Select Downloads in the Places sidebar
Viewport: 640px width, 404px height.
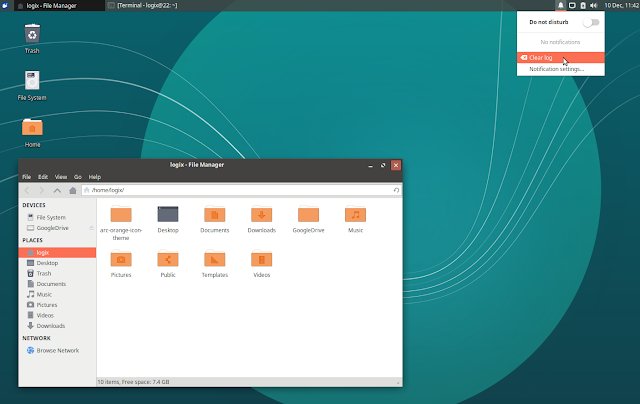57,326
